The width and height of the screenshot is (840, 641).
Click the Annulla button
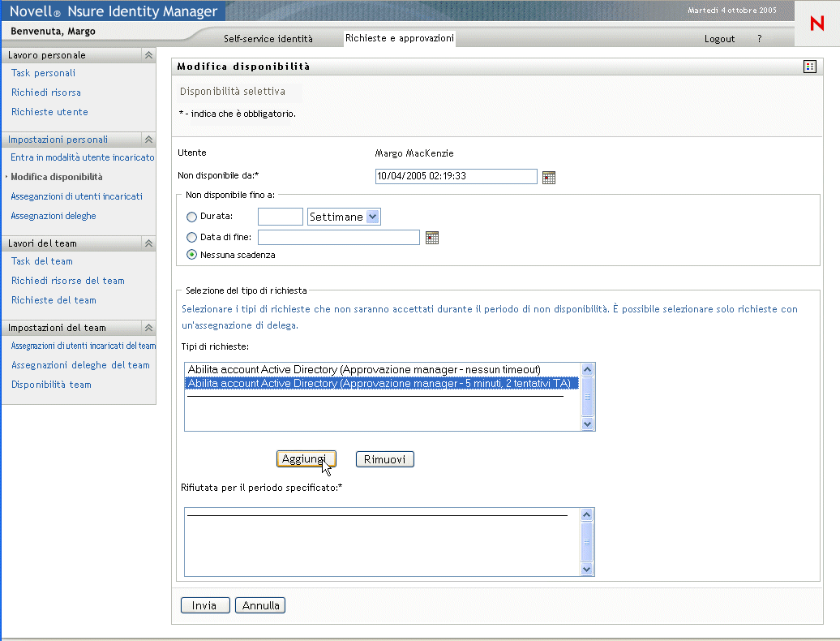[x=260, y=605]
